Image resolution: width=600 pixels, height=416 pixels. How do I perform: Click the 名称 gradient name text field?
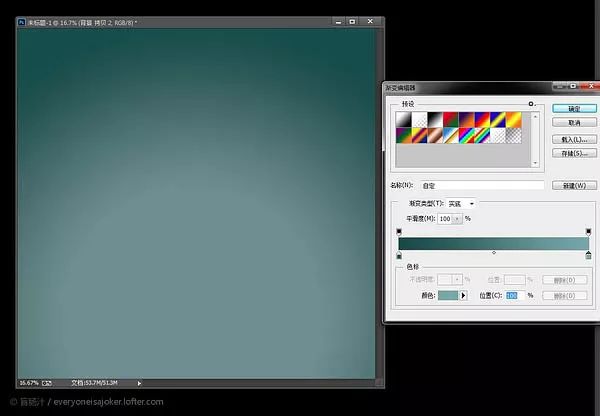coord(481,185)
